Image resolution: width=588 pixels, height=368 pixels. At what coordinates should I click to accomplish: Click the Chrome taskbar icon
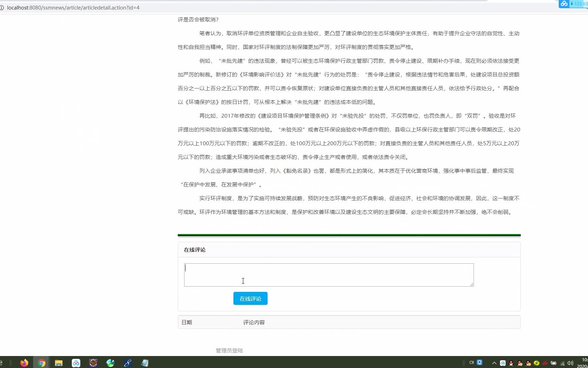(x=42, y=363)
